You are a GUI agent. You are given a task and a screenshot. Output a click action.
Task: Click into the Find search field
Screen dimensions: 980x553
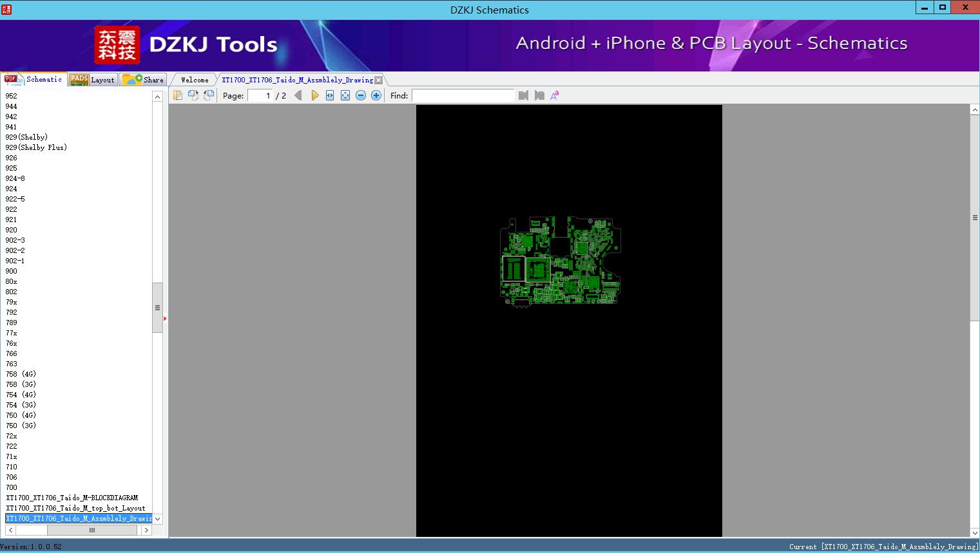pyautogui.click(x=463, y=95)
